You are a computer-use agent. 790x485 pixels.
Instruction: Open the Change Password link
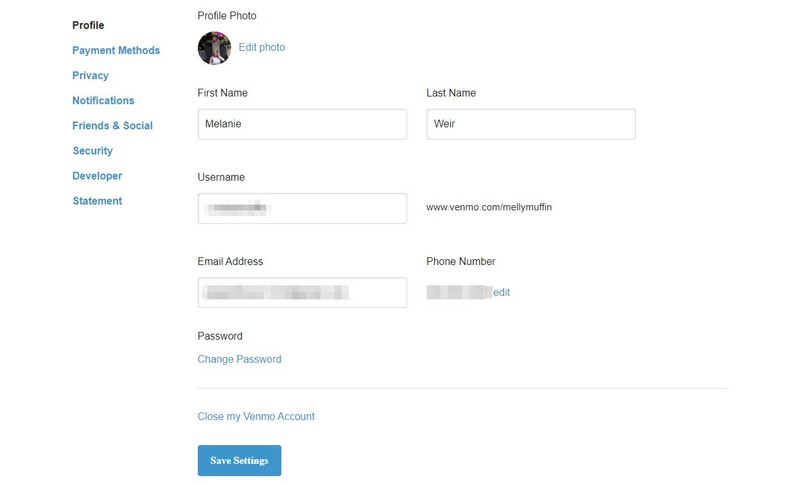[239, 359]
